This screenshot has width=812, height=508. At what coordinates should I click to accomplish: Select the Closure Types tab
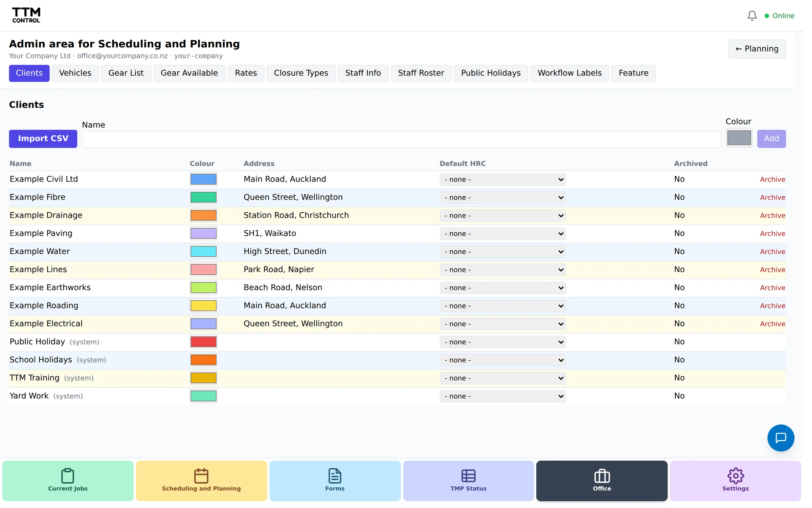pos(301,73)
